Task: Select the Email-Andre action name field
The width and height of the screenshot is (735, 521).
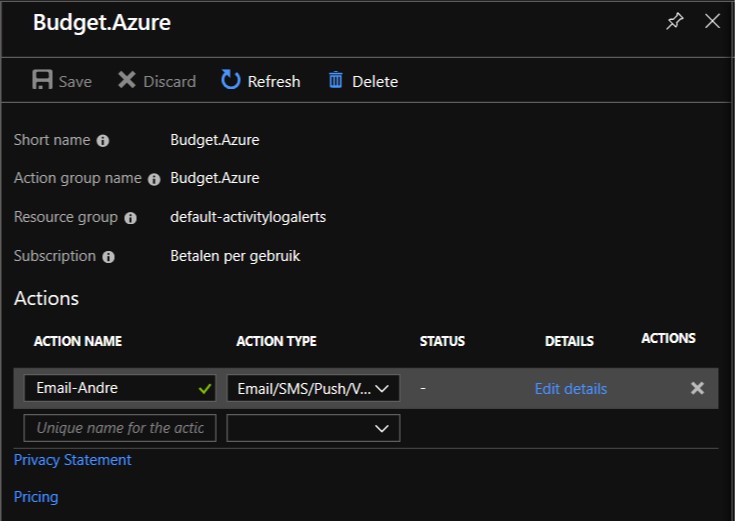Action: (110, 388)
